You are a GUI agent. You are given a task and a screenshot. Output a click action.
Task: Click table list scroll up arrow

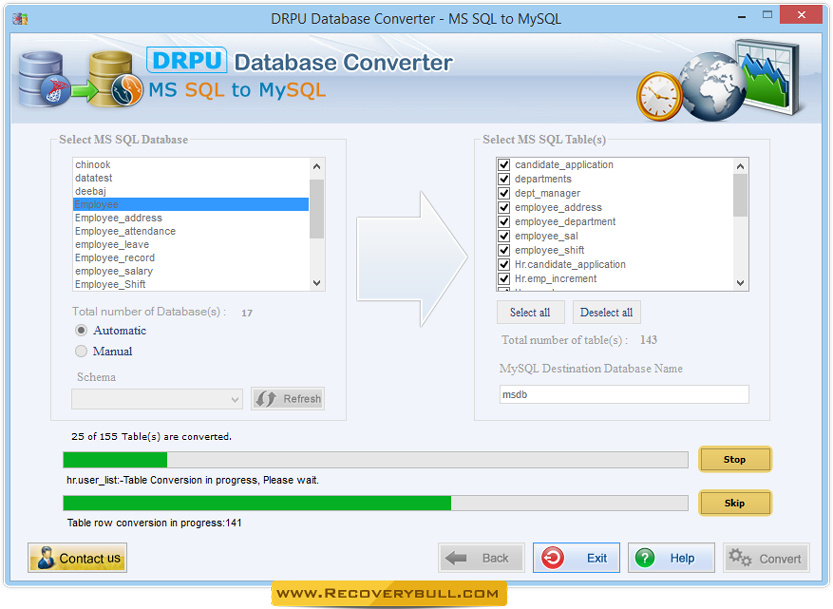pyautogui.click(x=740, y=166)
